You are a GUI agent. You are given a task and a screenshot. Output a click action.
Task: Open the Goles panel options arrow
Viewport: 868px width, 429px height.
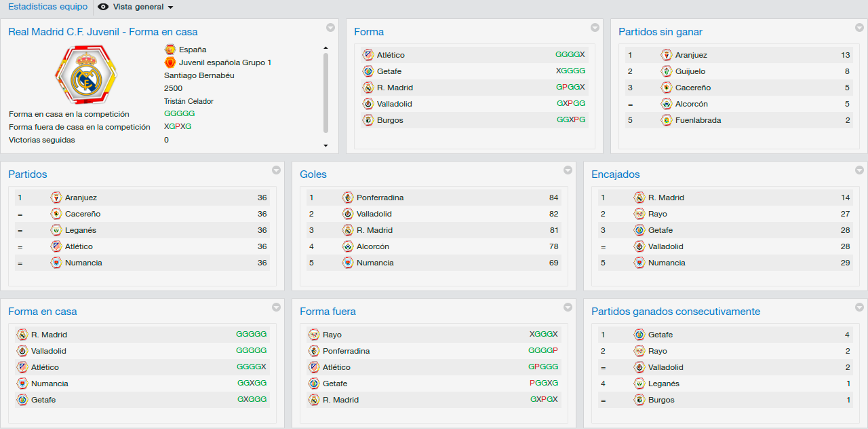click(568, 170)
